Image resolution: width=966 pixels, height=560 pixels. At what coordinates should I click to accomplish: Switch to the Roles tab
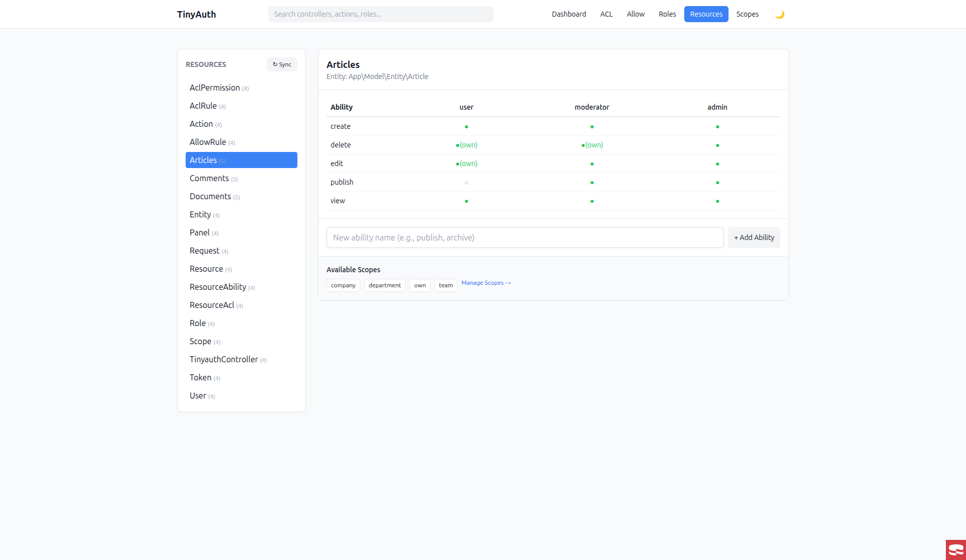click(x=667, y=14)
